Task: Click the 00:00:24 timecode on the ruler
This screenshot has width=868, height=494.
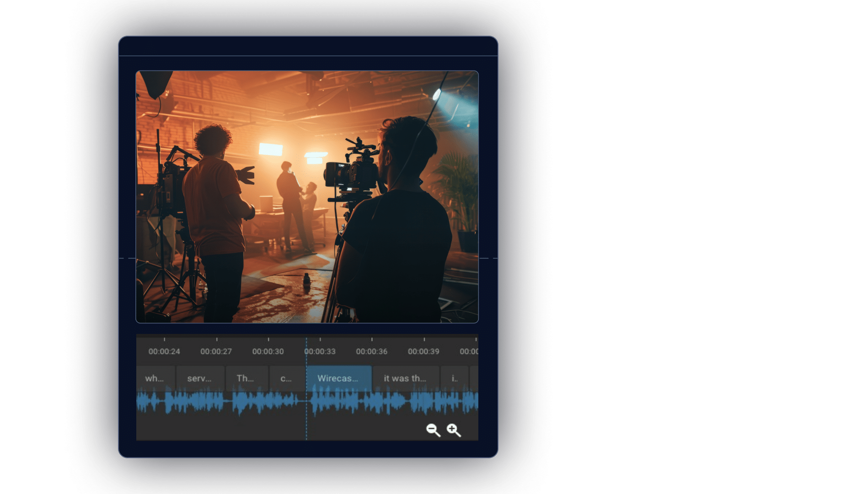Action: pyautogui.click(x=164, y=352)
